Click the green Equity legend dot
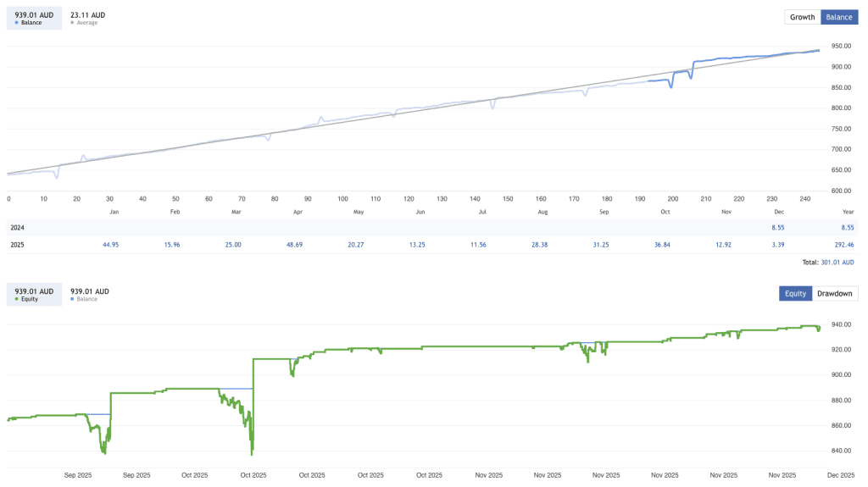This screenshot has height=487, width=868. (x=18, y=299)
